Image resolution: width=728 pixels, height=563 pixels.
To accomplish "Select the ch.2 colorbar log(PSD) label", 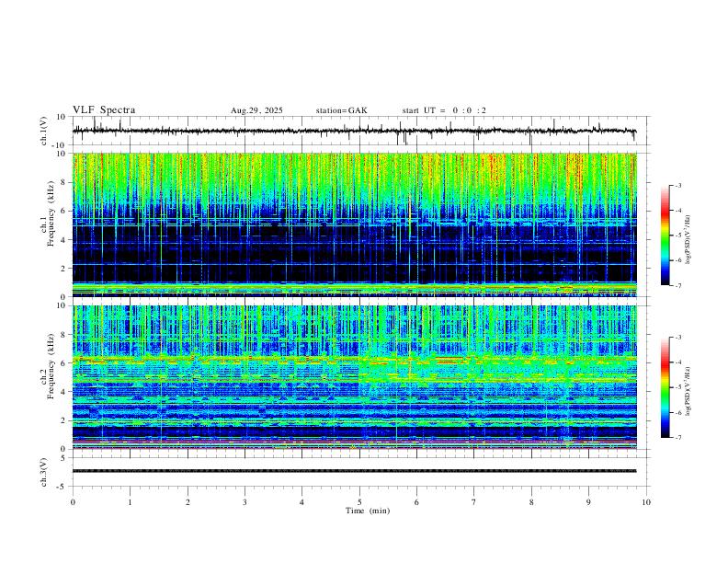I will [x=688, y=392].
